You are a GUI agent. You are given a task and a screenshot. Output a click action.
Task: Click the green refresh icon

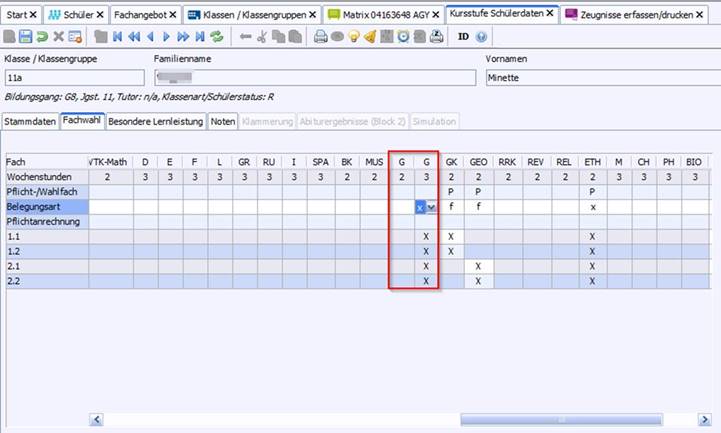pyautogui.click(x=216, y=37)
